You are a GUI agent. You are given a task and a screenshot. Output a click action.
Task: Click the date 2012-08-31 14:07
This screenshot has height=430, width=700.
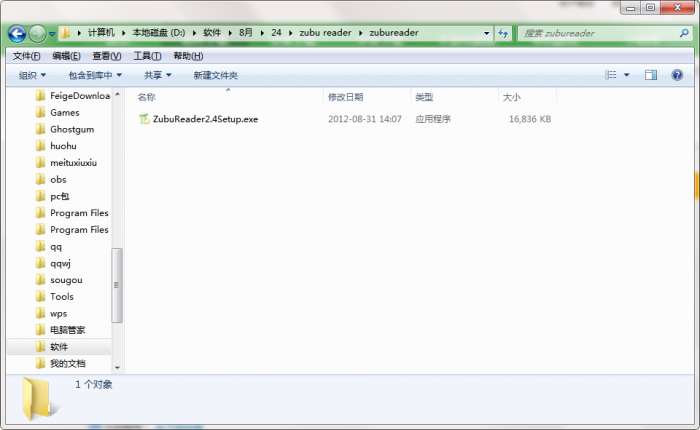click(x=365, y=119)
